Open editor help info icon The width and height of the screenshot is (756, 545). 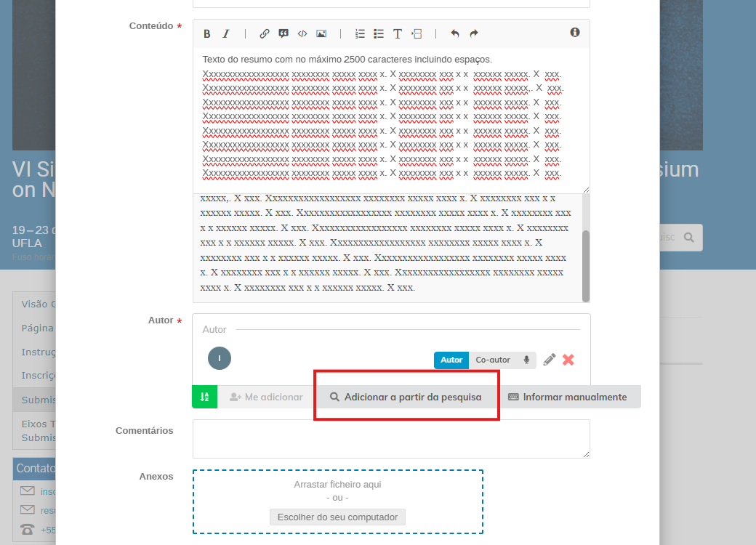575,33
